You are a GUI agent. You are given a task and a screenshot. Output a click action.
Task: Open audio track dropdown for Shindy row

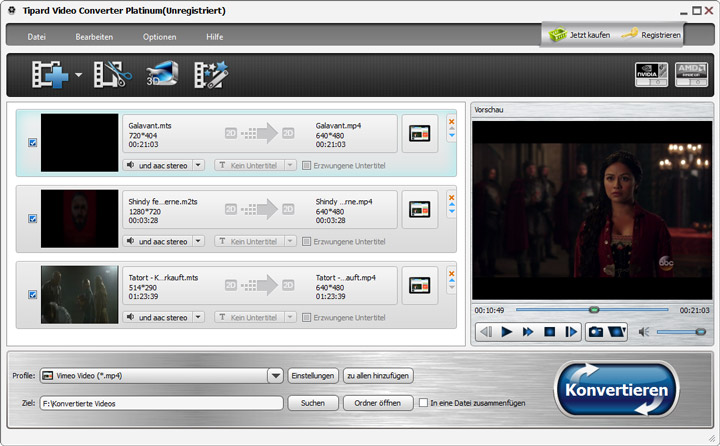pos(198,241)
